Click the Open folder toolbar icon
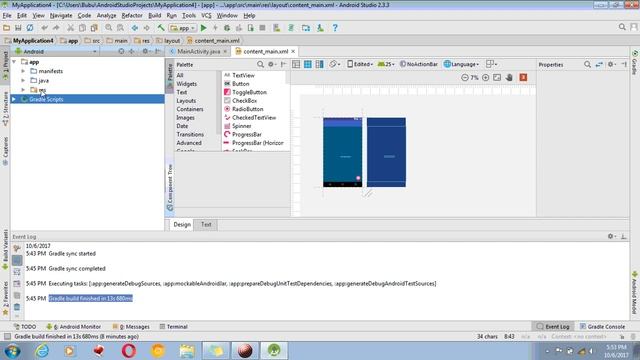Image resolution: width=640 pixels, height=360 pixels. pos(6,28)
